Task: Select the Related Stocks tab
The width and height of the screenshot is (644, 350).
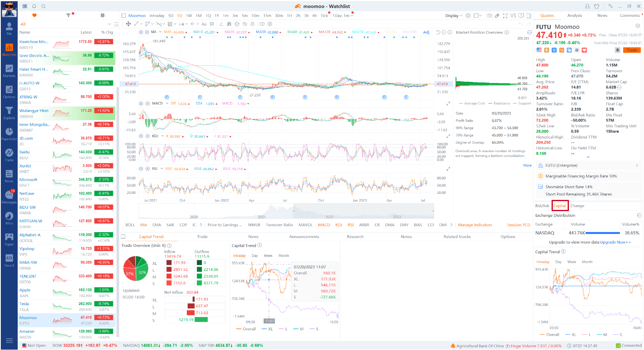Action: click(x=457, y=237)
